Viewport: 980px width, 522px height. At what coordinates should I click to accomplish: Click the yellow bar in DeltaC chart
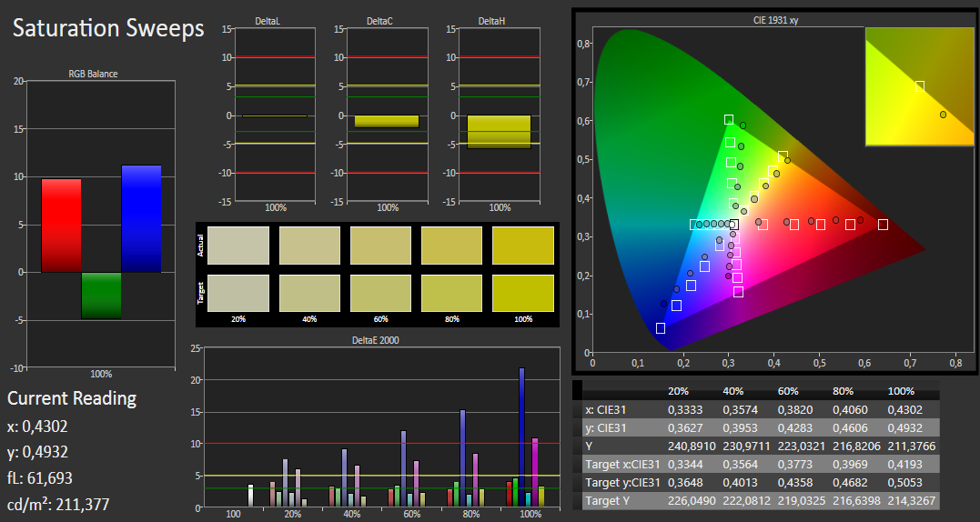coord(387,122)
